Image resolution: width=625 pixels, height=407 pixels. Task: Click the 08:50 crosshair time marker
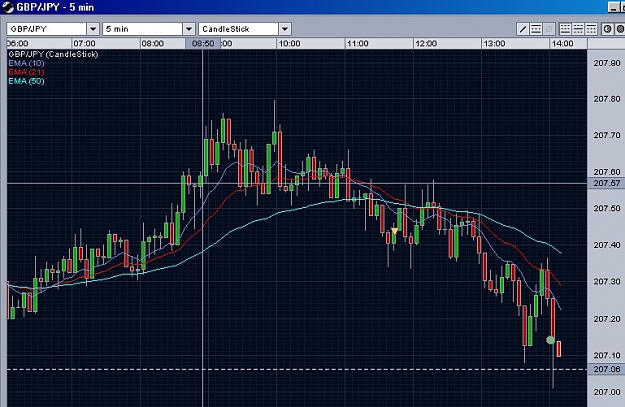[x=203, y=43]
